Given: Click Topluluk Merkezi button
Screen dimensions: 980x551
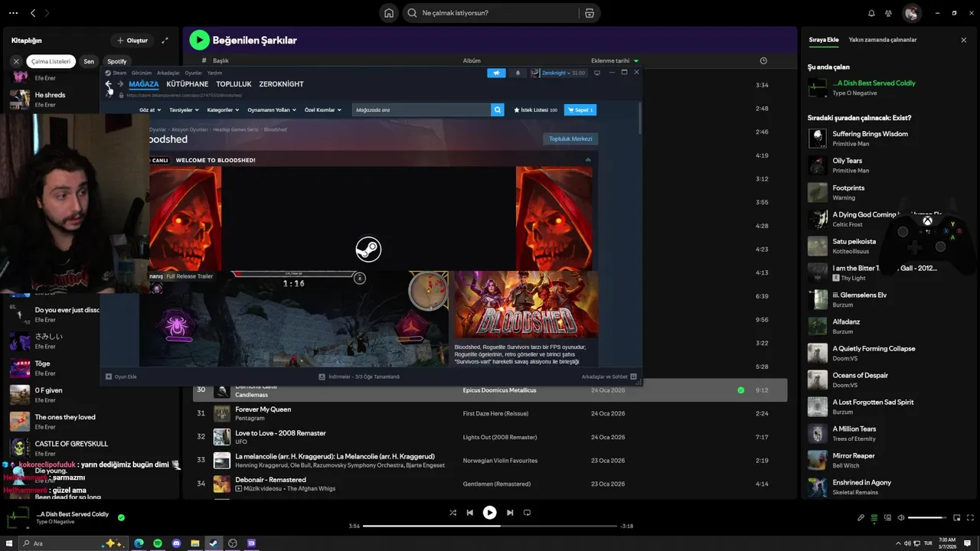Looking at the screenshot, I should tap(570, 139).
